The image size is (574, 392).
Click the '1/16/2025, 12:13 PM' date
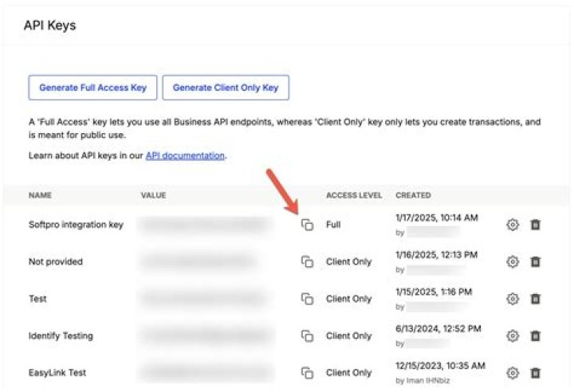click(x=436, y=255)
